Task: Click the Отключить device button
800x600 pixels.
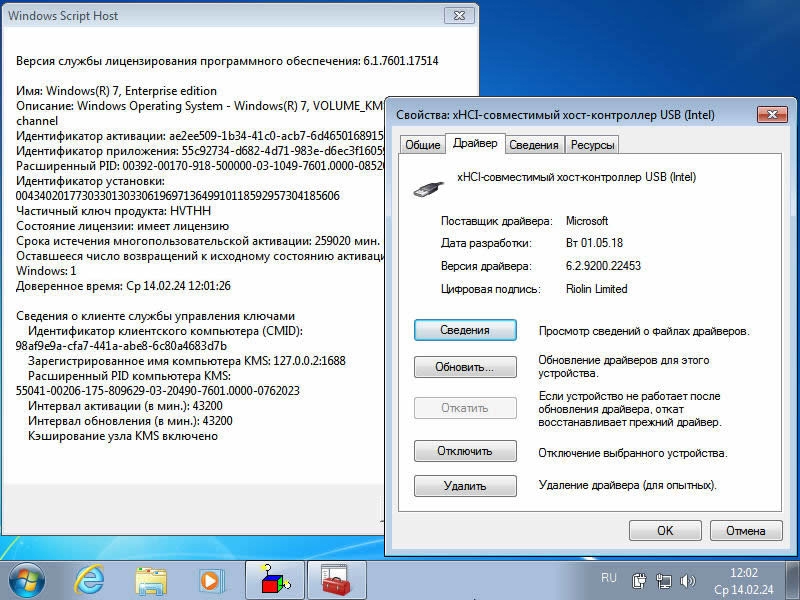Action: [465, 451]
